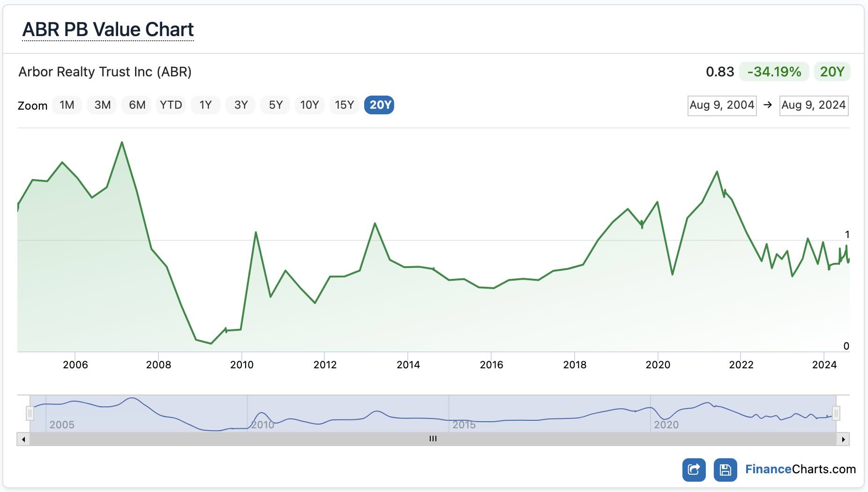The height and width of the screenshot is (492, 868).
Task: Click the 2021 peak on the chart line
Action: click(x=717, y=171)
